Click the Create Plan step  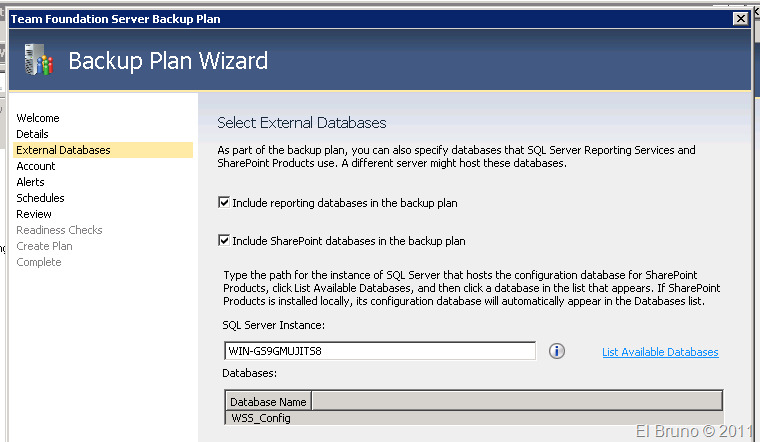tap(44, 246)
